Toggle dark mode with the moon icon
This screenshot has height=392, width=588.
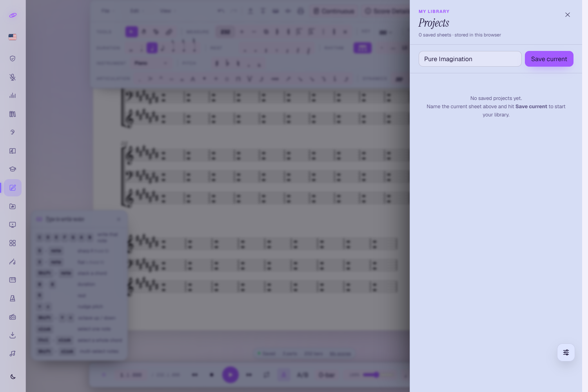point(13,377)
